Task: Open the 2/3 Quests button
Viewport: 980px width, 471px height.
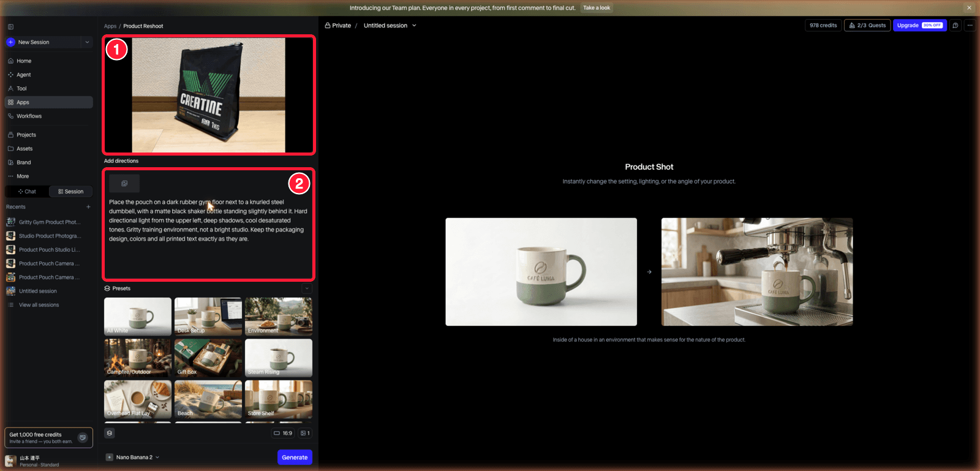Action: [867, 25]
